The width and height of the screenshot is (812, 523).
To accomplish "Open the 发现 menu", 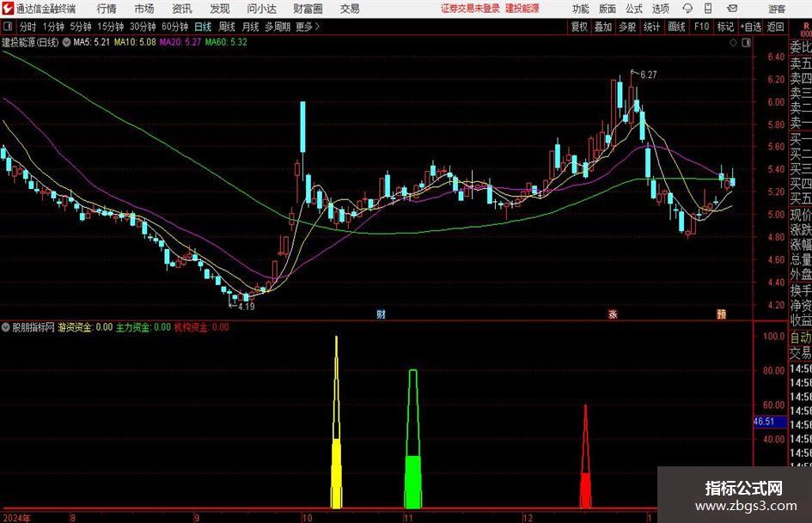I will (x=220, y=9).
